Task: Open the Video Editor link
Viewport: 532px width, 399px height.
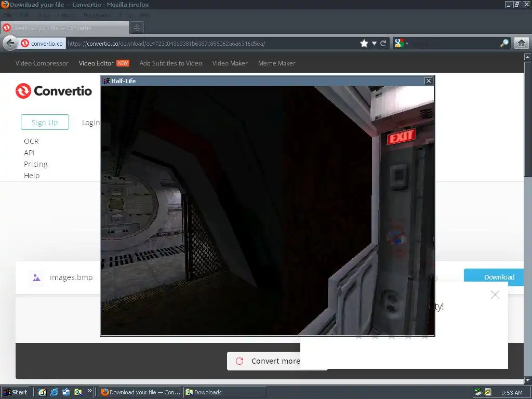Action: coord(96,63)
